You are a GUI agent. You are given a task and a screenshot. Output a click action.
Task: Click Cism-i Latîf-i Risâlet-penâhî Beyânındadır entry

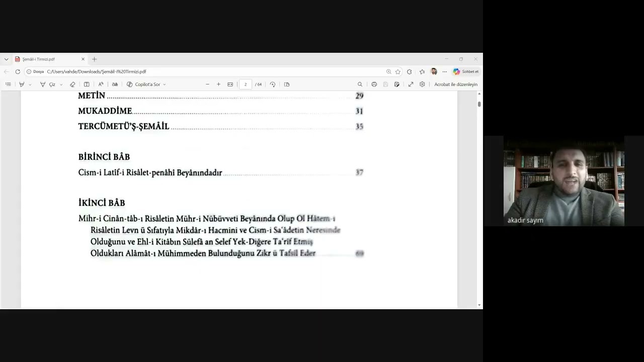(x=150, y=172)
